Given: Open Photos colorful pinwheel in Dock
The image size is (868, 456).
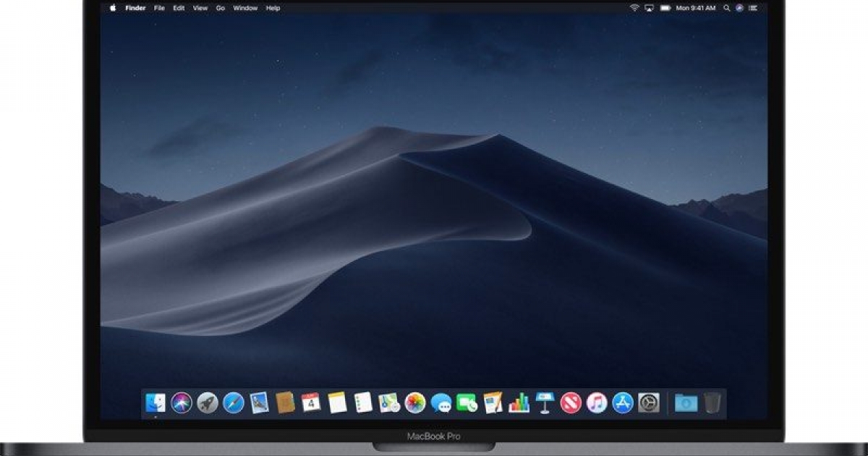Looking at the screenshot, I should coord(415,402).
